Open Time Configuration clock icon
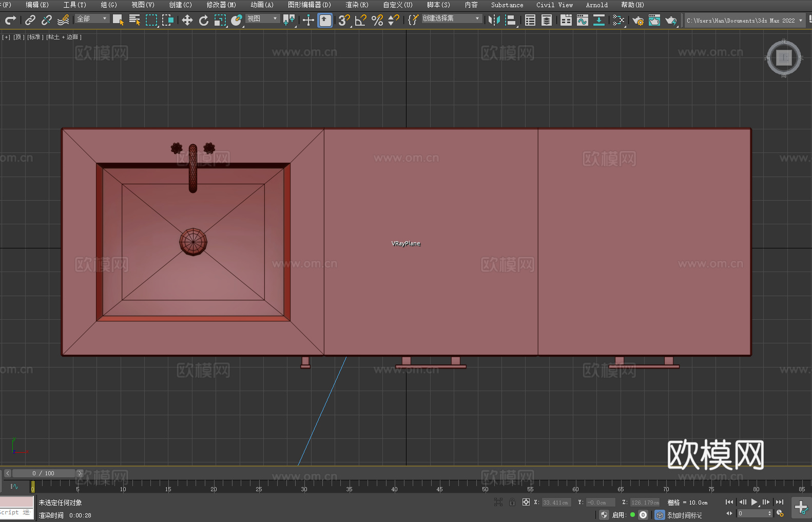The width and height of the screenshot is (812, 522). [780, 513]
